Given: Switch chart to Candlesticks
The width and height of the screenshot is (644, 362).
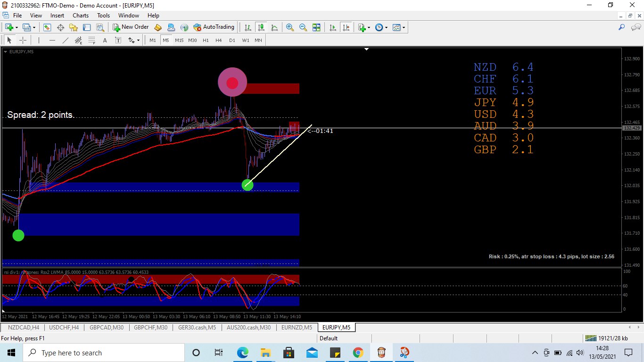Looking at the screenshot, I should pyautogui.click(x=261, y=27).
